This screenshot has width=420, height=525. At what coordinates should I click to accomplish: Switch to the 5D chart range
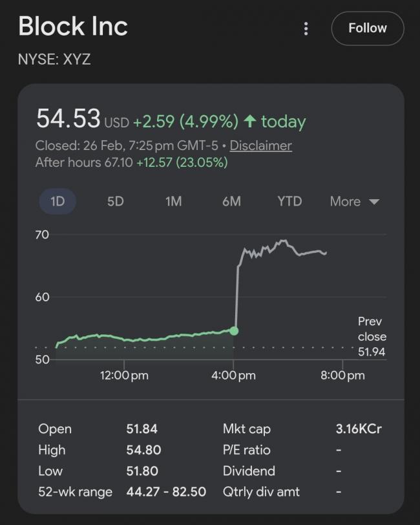[x=115, y=201]
